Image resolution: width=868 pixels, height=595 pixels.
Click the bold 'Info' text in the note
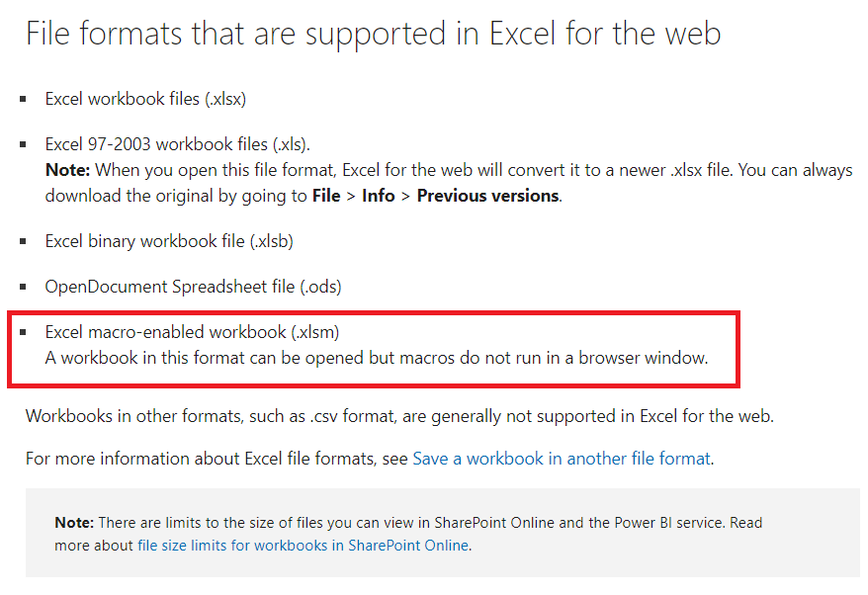[378, 196]
